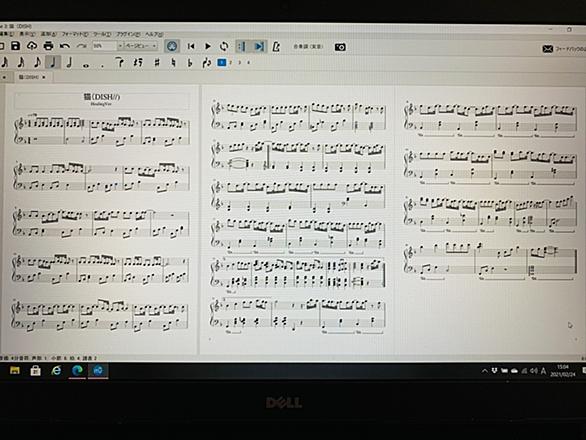Screen dimensions: 586x440
Task: Open Microsoft Store from the taskbar
Action: (x=36, y=370)
